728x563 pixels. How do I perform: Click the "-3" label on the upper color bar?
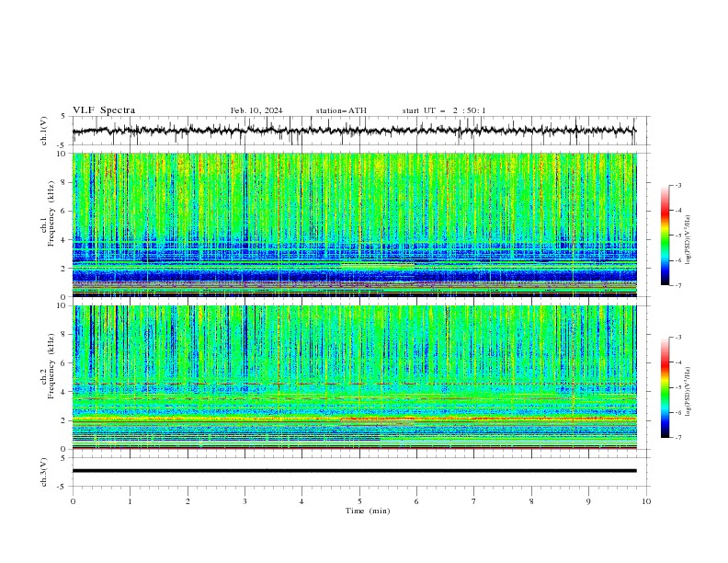pyautogui.click(x=677, y=185)
